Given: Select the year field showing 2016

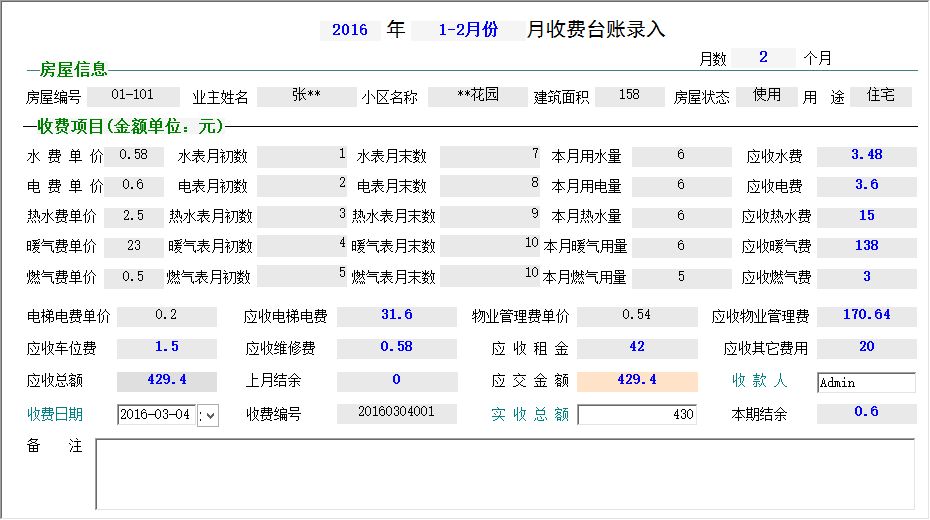Looking at the screenshot, I should coord(350,30).
